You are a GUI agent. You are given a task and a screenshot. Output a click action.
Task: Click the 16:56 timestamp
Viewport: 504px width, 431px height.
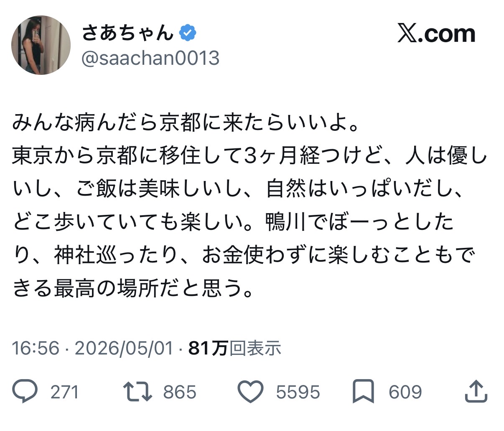pyautogui.click(x=36, y=348)
